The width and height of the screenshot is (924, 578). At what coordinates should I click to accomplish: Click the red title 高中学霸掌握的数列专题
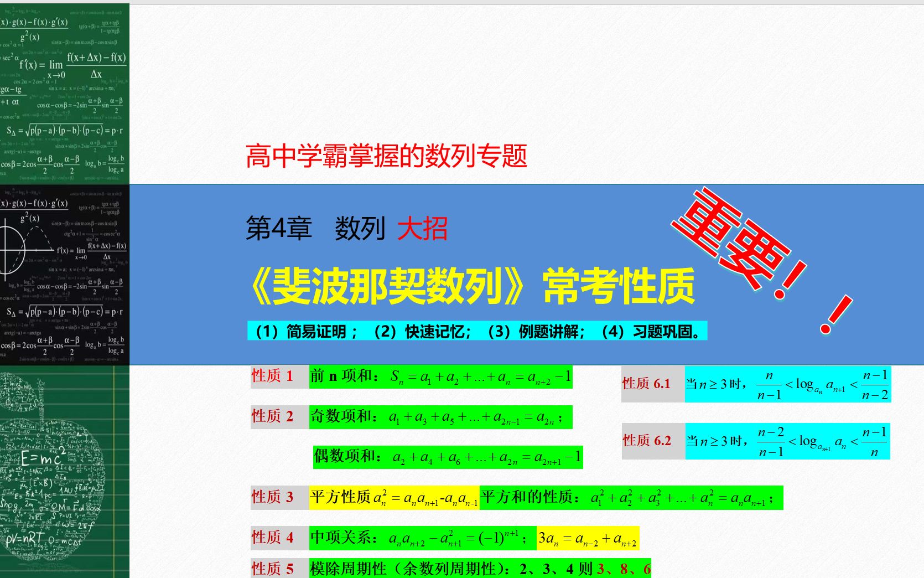click(386, 156)
